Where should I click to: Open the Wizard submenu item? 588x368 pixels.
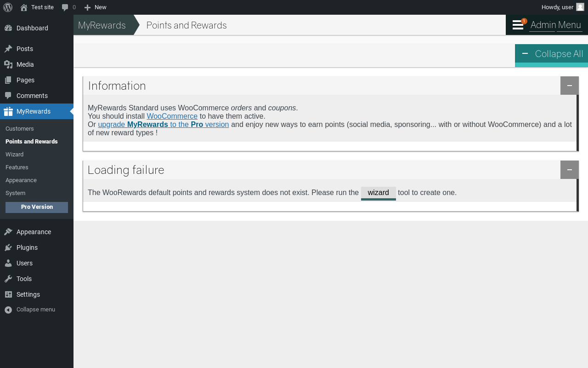15,155
